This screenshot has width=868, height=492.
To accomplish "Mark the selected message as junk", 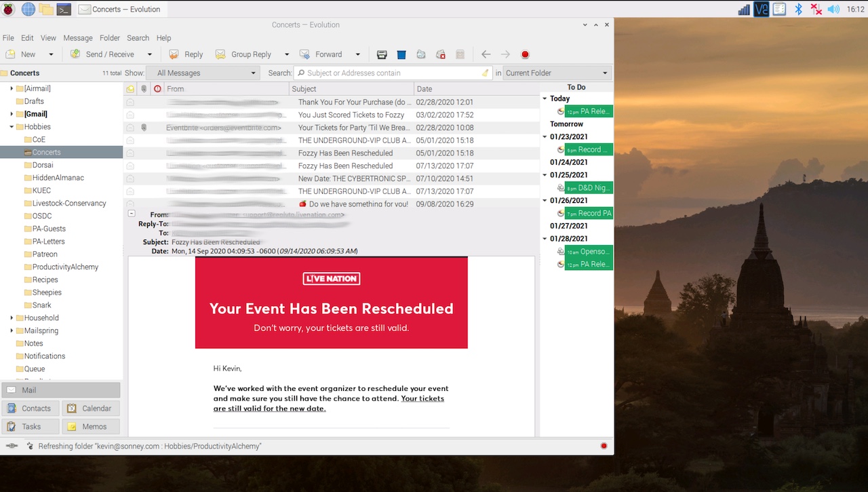I will (x=421, y=54).
